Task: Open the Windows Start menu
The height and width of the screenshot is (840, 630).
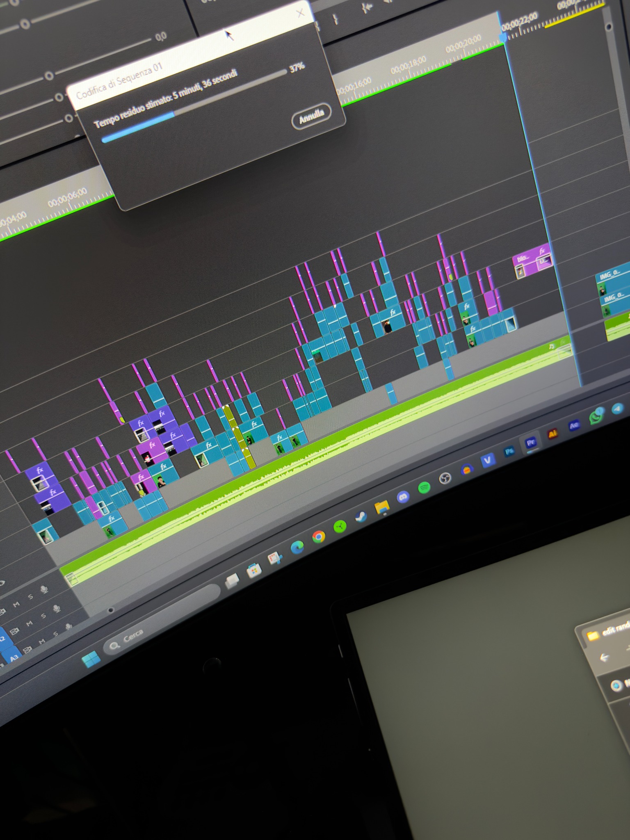Action: 91,659
